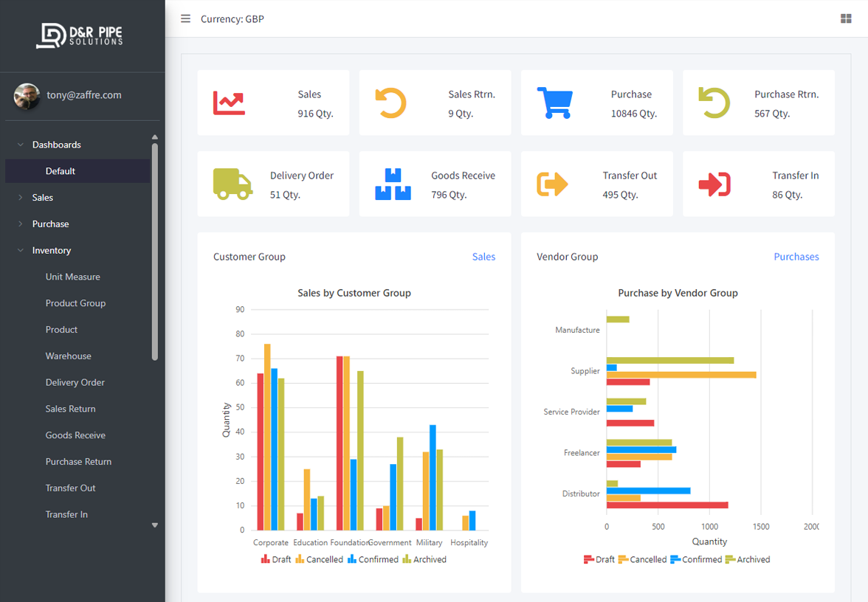This screenshot has width=868, height=602.
Task: Click the blue Purchase shopping cart icon
Action: coord(554,103)
